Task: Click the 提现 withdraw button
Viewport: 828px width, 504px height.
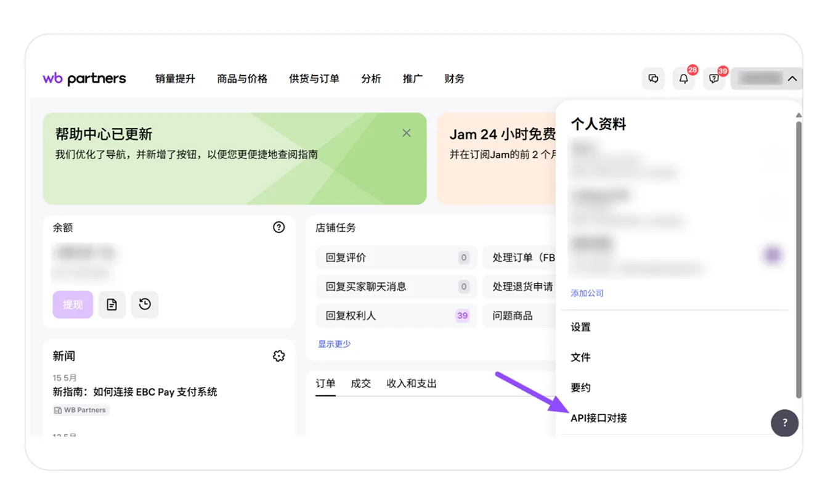Action: (x=73, y=304)
